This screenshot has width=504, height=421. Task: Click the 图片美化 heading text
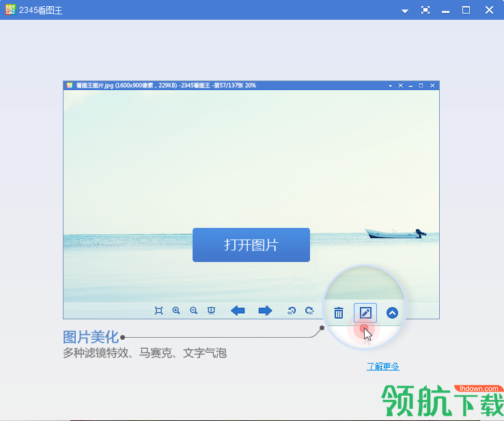91,337
